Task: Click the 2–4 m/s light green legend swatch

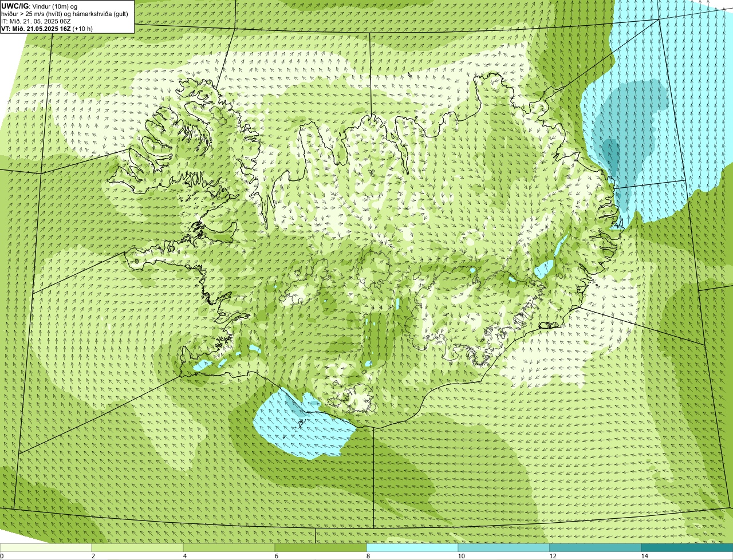Action: click(137, 548)
